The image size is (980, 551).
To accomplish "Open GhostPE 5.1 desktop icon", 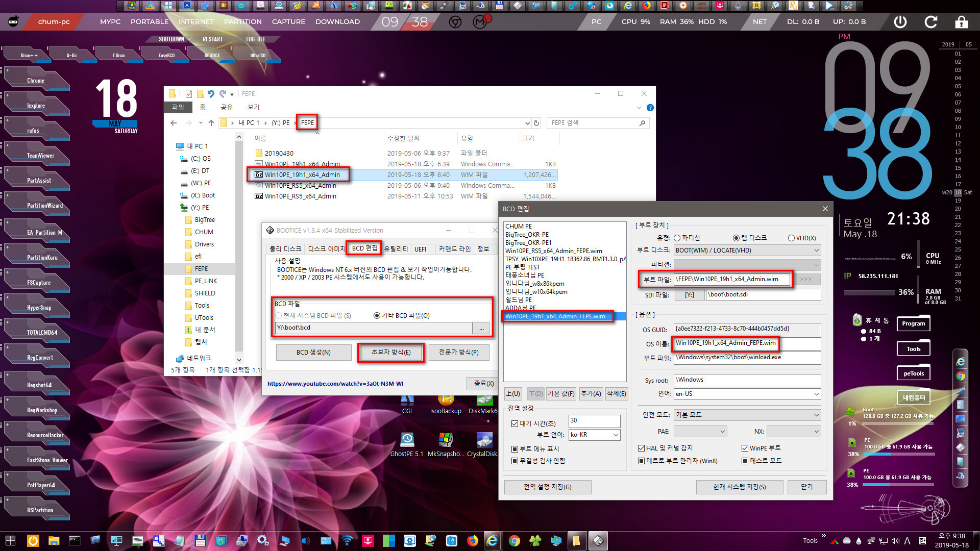I will [407, 444].
